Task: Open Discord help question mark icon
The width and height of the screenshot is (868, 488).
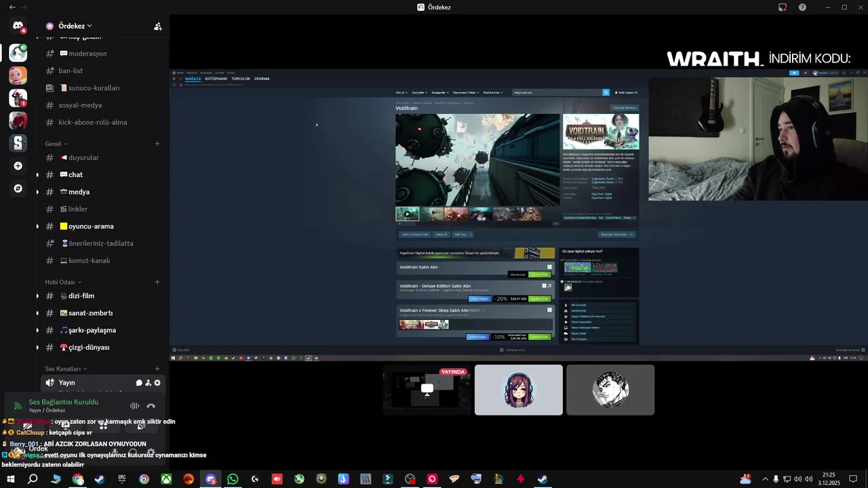Action: (x=803, y=7)
